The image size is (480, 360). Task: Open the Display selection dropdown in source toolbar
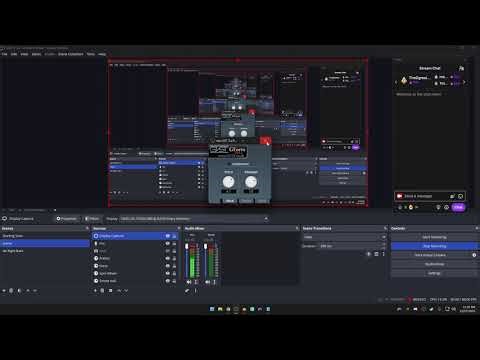194,219
